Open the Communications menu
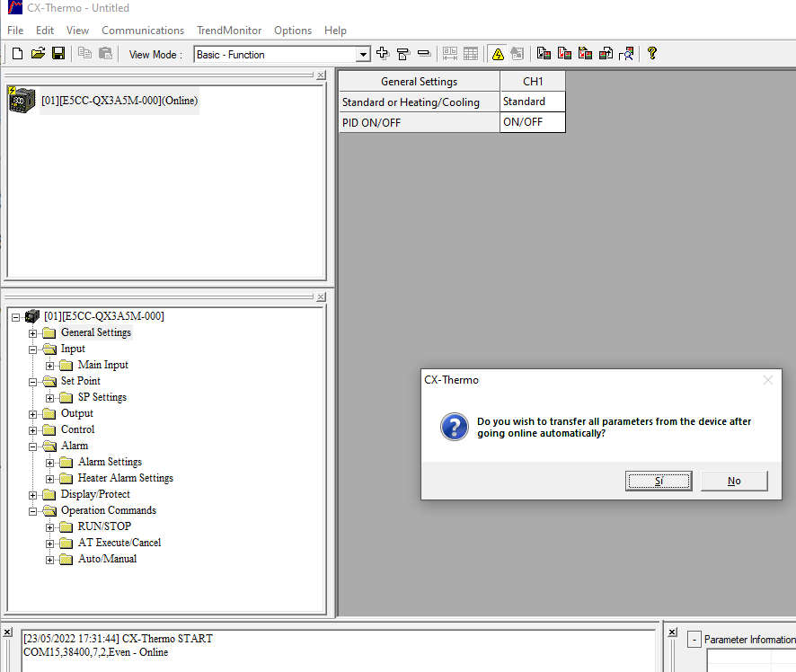The height and width of the screenshot is (672, 796). pyautogui.click(x=143, y=31)
